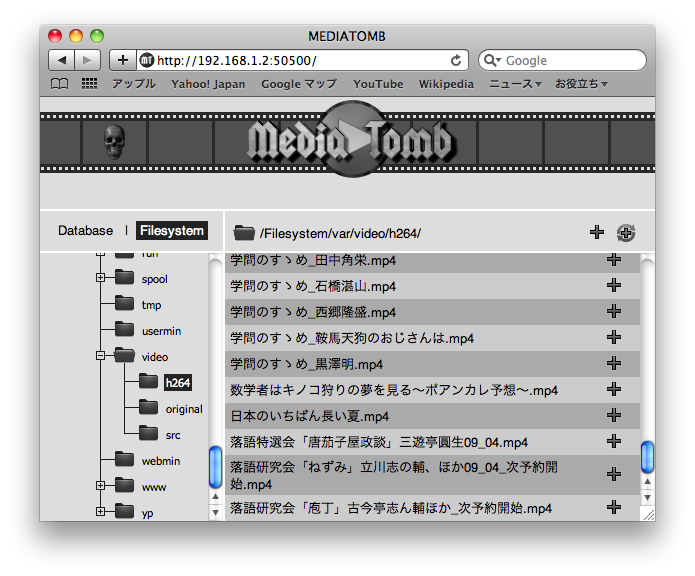Click the page reload icon in address bar
The height and width of the screenshot is (576, 695).
tap(457, 60)
